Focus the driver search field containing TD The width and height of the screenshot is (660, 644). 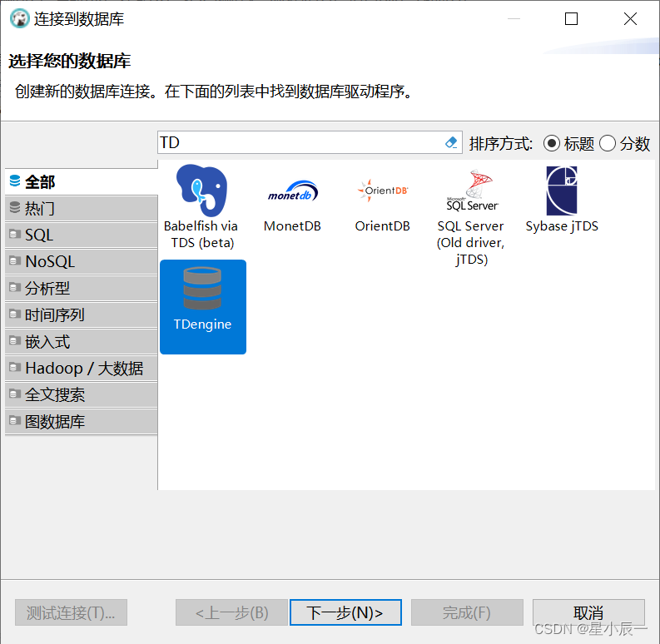(x=310, y=142)
